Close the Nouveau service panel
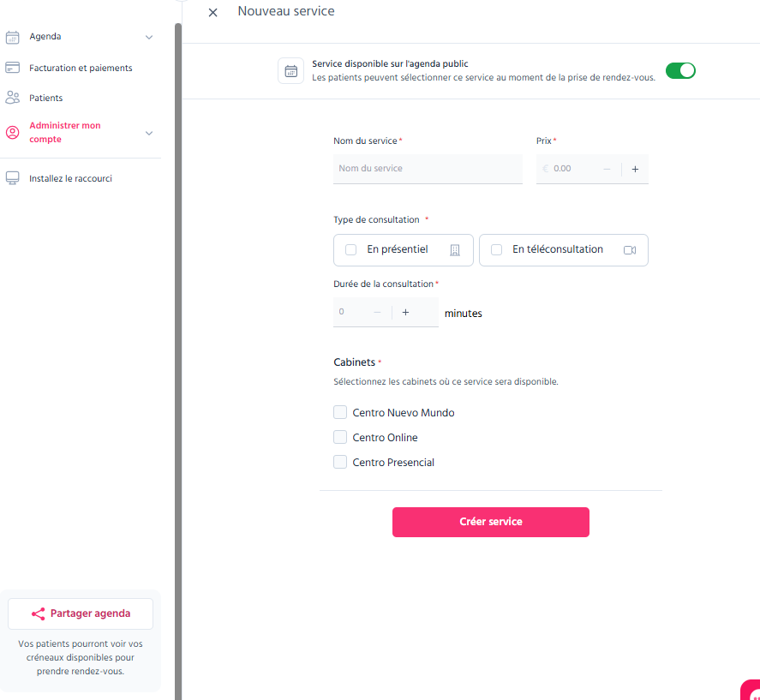Screen dimensions: 760x700 (212, 13)
